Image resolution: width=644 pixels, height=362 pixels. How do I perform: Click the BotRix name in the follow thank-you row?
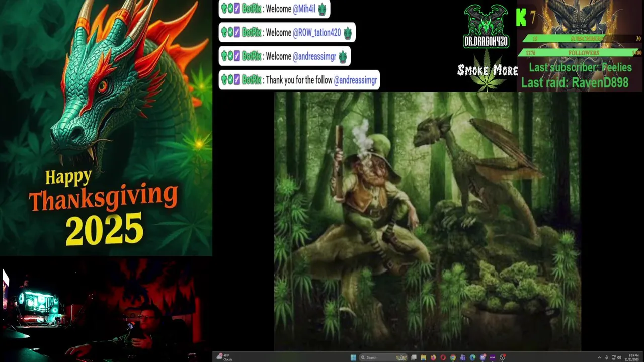pos(252,80)
